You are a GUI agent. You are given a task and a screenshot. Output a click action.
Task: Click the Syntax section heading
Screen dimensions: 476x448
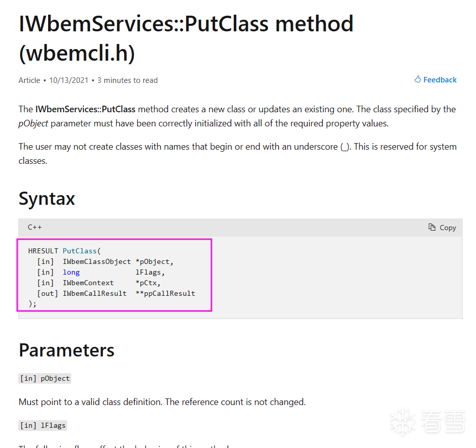click(47, 199)
